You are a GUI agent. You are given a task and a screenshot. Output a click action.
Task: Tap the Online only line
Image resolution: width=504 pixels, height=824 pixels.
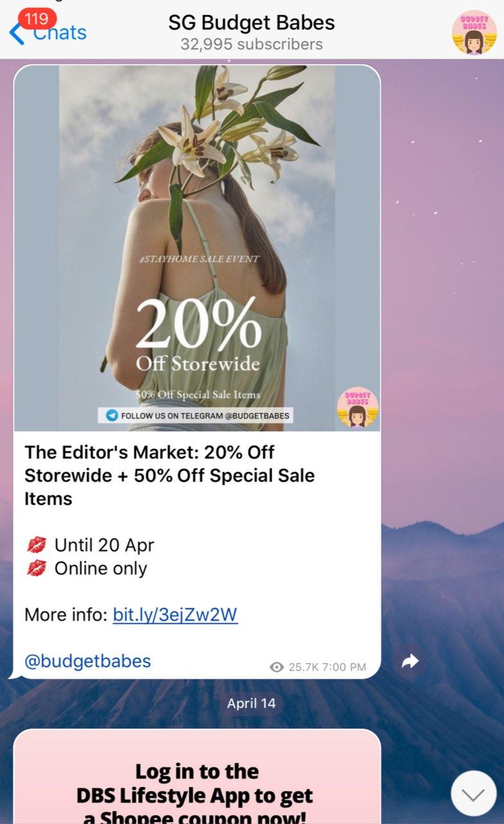click(x=86, y=568)
